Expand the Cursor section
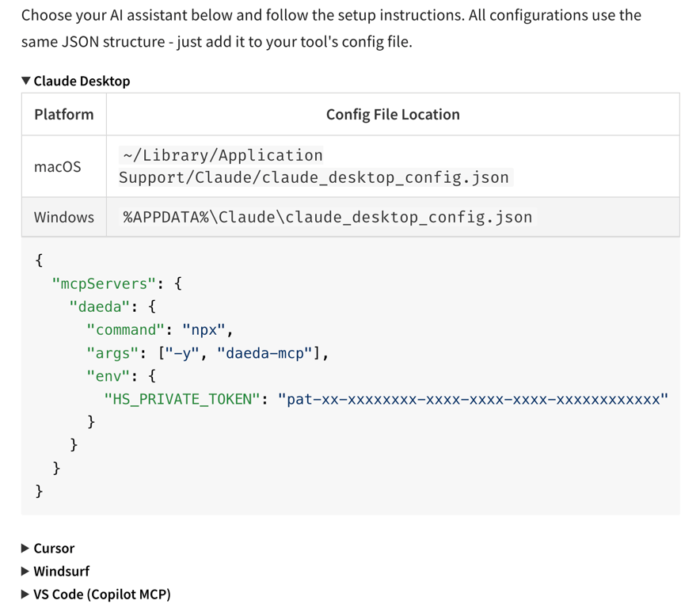The height and width of the screenshot is (608, 700). pyautogui.click(x=54, y=548)
